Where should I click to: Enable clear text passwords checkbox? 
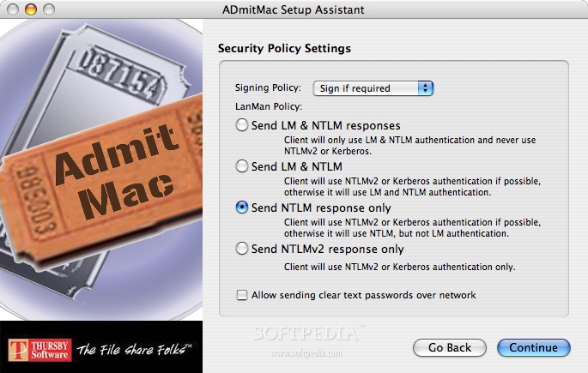click(242, 295)
